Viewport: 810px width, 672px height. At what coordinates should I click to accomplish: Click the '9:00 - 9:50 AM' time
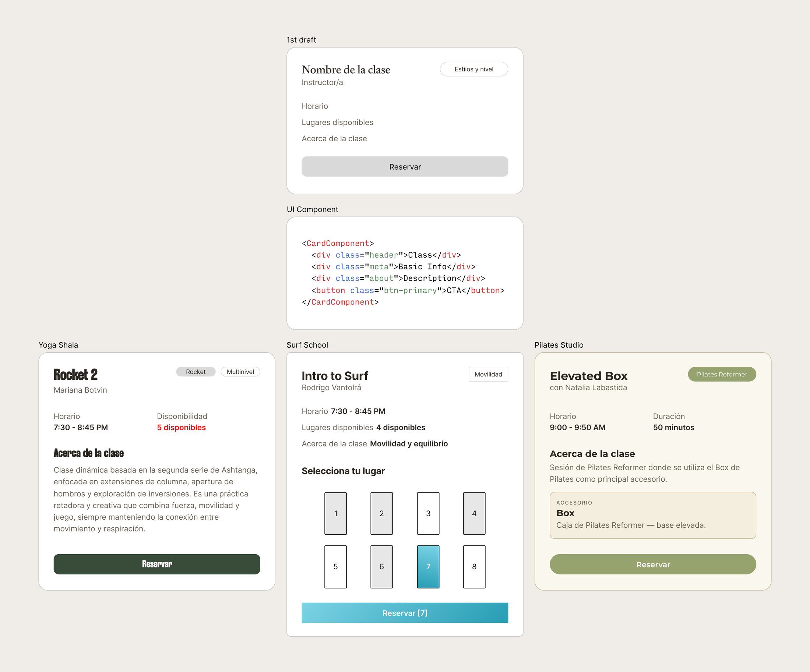[577, 427]
